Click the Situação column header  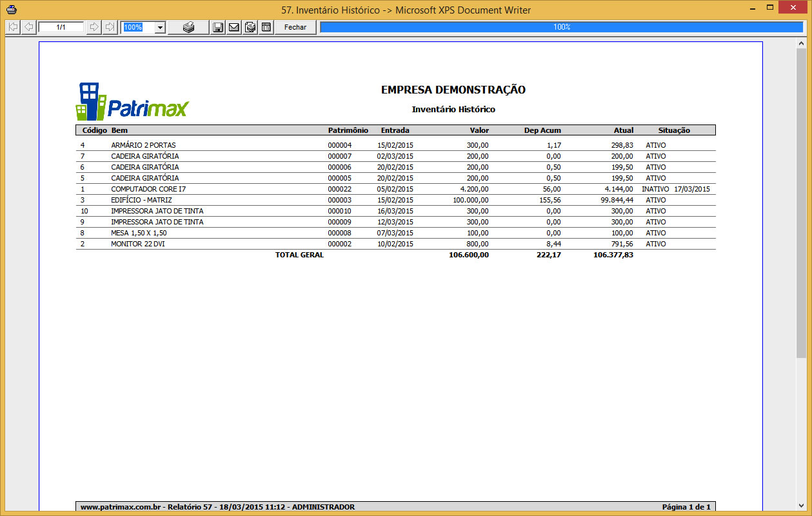(x=674, y=130)
